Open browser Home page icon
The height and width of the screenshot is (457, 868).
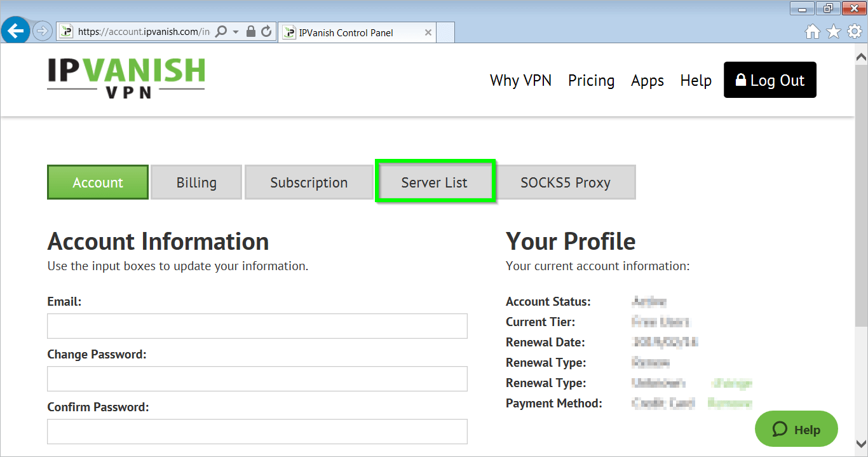[813, 31]
